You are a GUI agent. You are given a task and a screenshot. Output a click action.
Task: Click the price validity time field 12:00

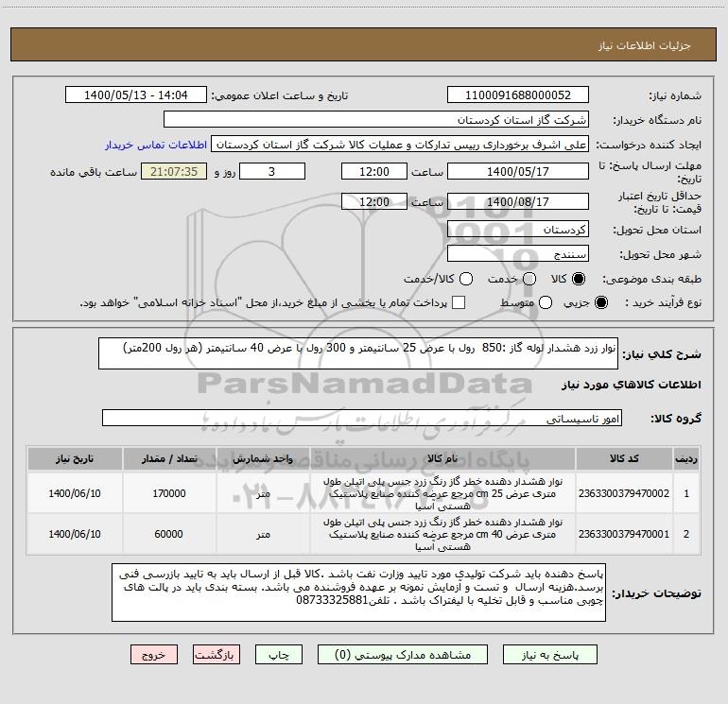[374, 202]
